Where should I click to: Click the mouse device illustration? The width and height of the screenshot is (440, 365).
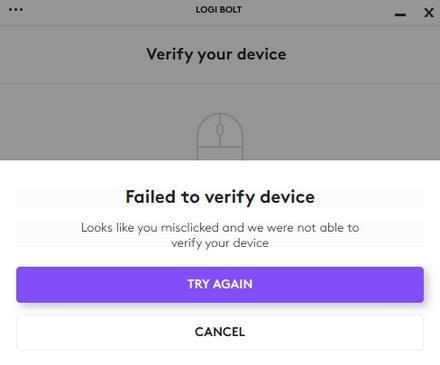coord(220,137)
